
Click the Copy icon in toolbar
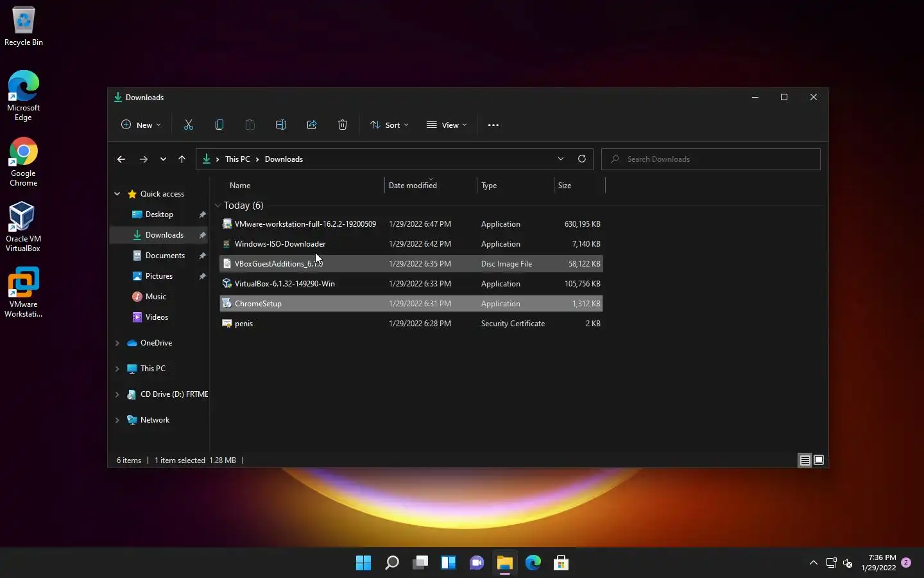(219, 125)
